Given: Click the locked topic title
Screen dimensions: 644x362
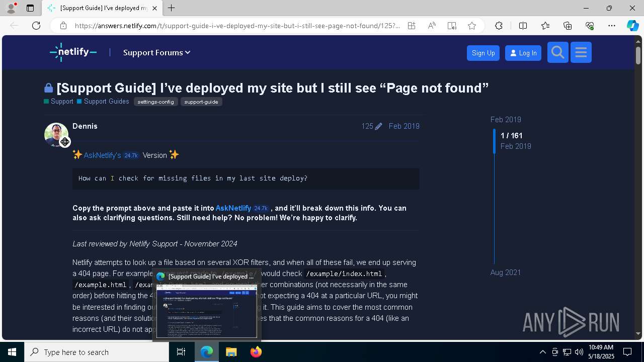Looking at the screenshot, I should [273, 88].
